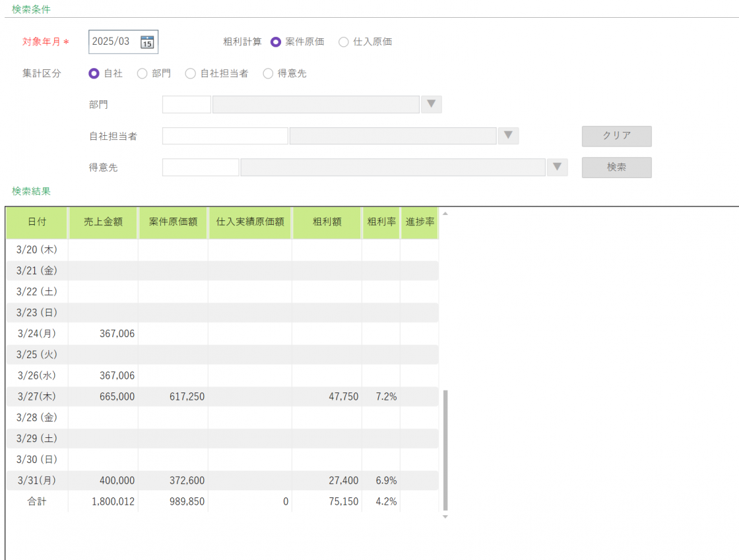Click the 部門 code input field

[x=187, y=105]
